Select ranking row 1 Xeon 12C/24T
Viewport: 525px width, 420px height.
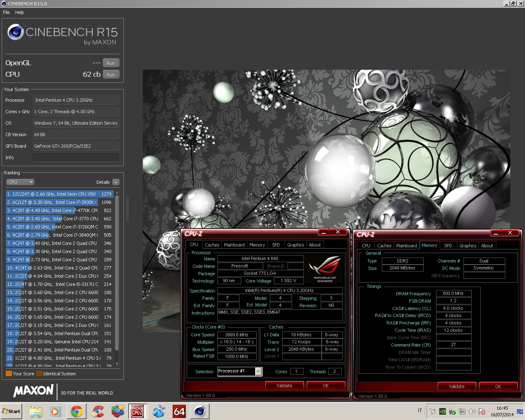pyautogui.click(x=59, y=194)
